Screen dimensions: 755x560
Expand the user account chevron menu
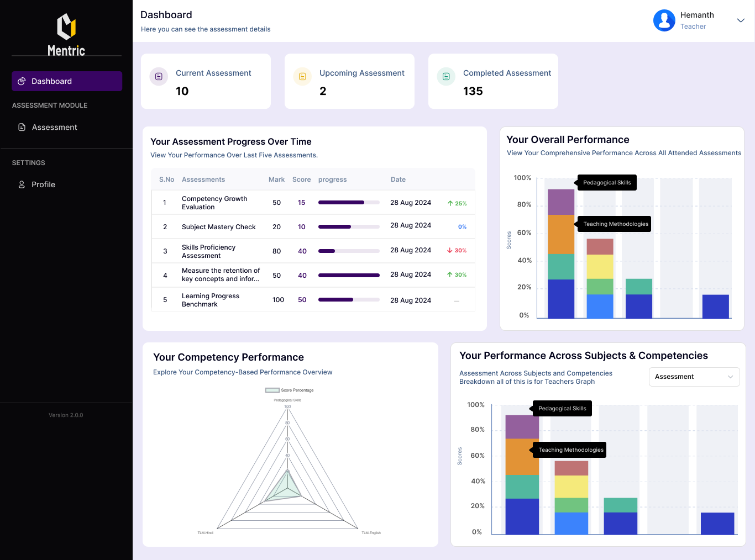(741, 20)
